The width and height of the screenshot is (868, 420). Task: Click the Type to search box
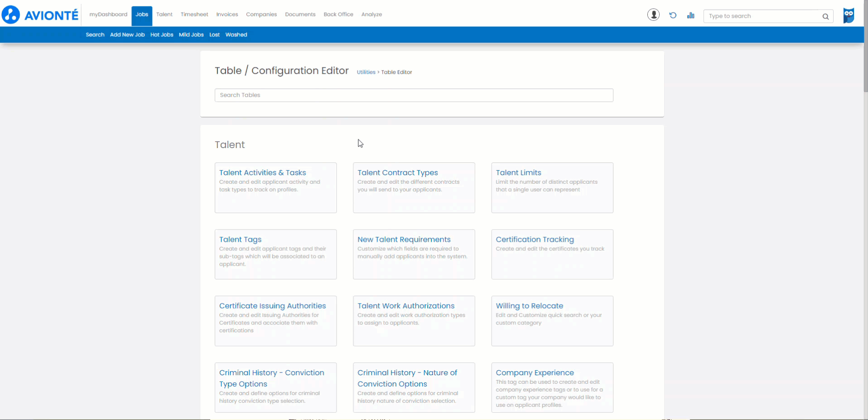click(763, 16)
